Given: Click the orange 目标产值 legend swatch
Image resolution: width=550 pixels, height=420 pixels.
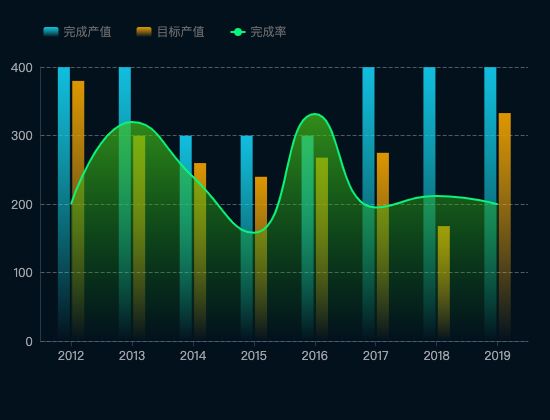Looking at the screenshot, I should (x=144, y=32).
